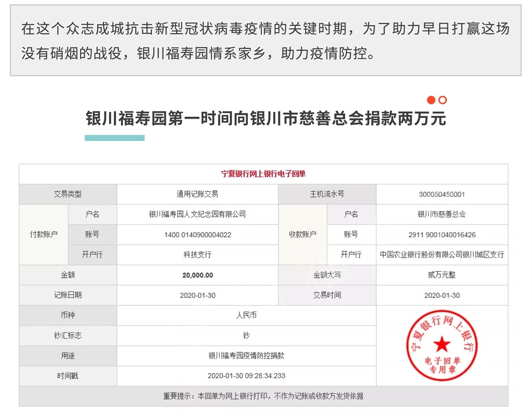Image resolution: width=532 pixels, height=419 pixels.
Task: Click the 2020-01-30 date beside 记账日期
Action: click(x=197, y=295)
